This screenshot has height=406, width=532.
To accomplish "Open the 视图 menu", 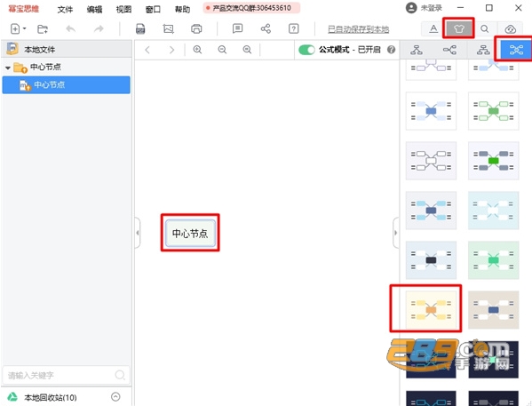I will (x=123, y=9).
